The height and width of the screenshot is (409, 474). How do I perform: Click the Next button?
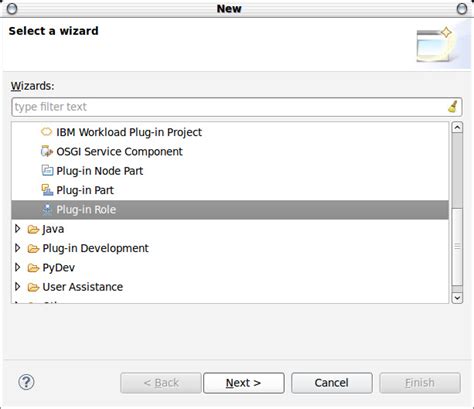[x=244, y=383]
